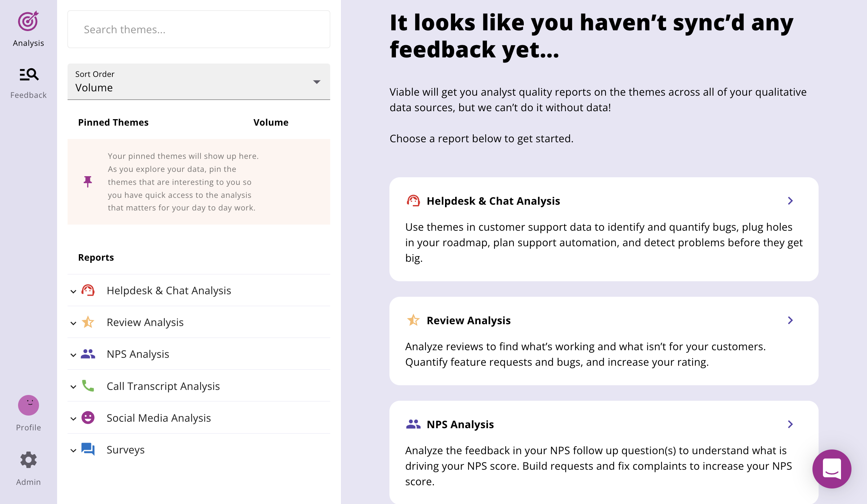
Task: Click the right arrow on Review Analysis card
Action: 790,320
